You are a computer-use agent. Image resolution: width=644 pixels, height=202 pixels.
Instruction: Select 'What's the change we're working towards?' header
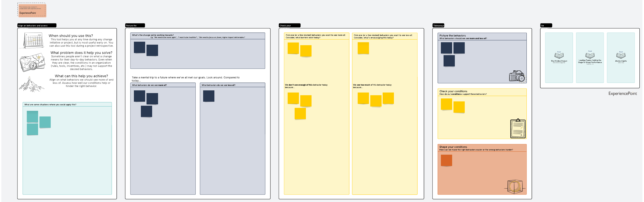[x=153, y=35]
